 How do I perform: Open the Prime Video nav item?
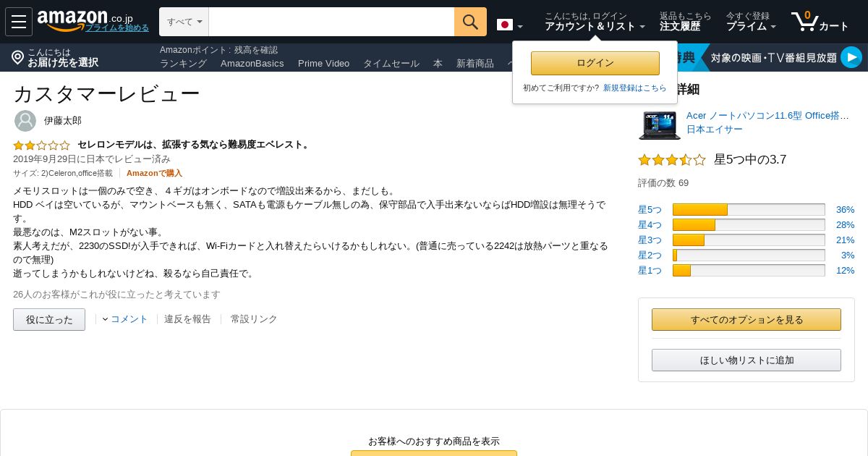coord(323,63)
